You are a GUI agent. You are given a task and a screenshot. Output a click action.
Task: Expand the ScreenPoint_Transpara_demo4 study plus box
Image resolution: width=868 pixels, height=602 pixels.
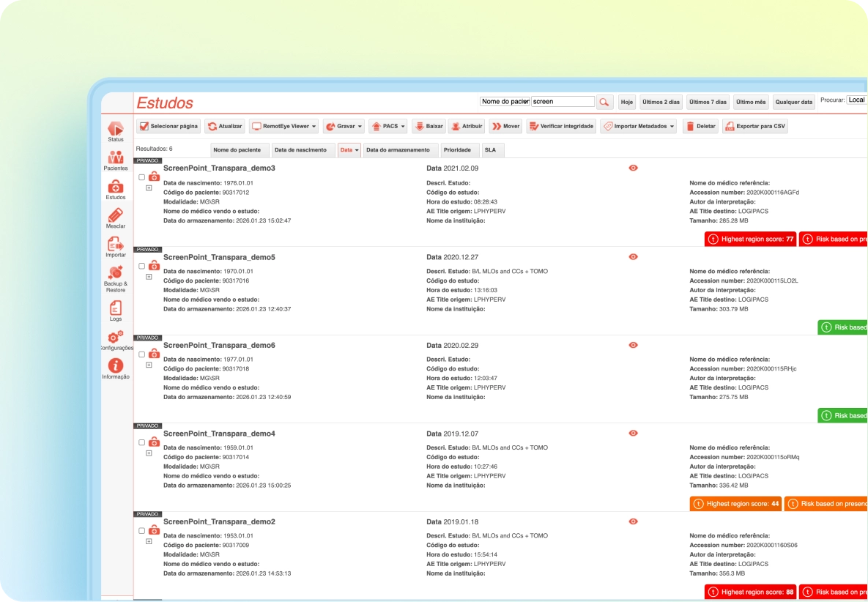pos(149,453)
